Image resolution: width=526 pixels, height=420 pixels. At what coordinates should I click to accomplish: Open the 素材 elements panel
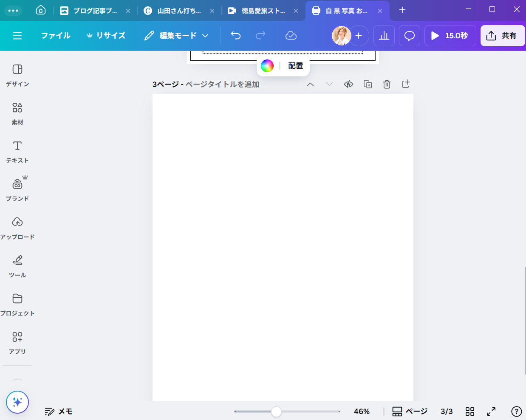17,113
